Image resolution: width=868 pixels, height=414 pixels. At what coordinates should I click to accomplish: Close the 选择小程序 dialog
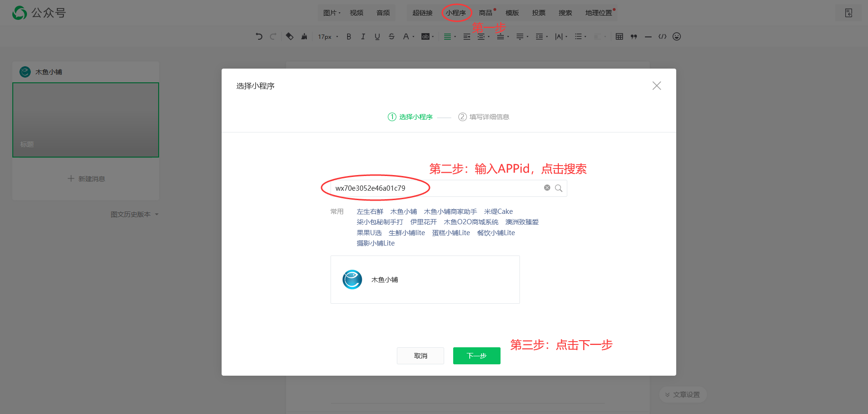click(657, 86)
